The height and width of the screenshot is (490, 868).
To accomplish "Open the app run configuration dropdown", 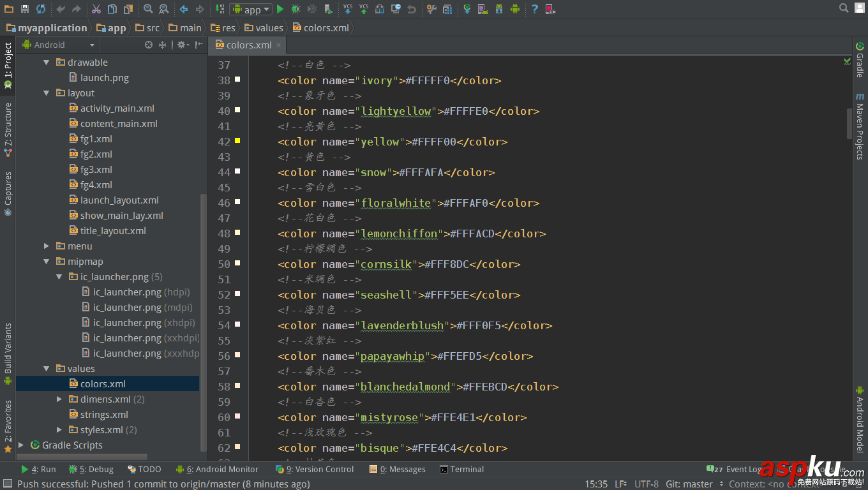I will click(x=251, y=9).
